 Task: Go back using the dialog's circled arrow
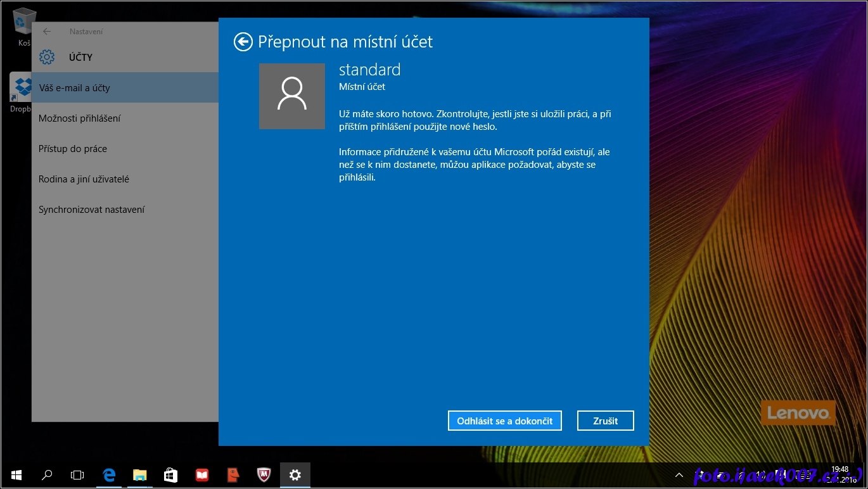tap(243, 42)
